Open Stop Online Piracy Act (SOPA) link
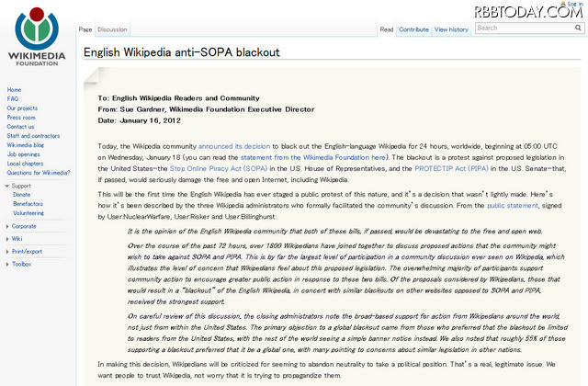Screen dimensions: 588x386 pos(219,169)
